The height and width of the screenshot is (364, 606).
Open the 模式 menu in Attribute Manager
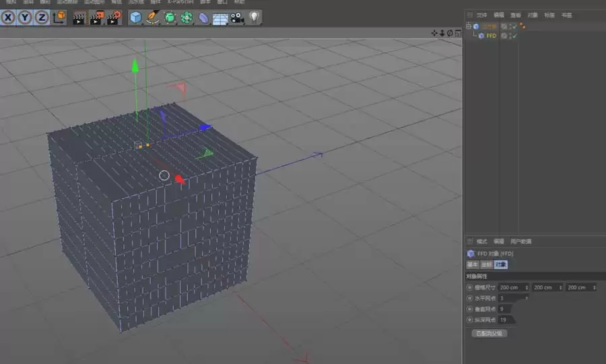[481, 242]
